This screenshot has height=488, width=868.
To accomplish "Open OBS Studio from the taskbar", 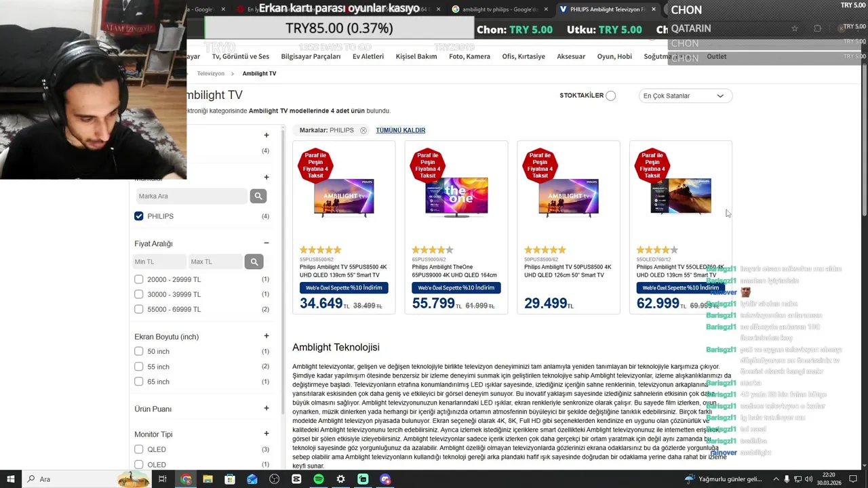I will tap(274, 479).
